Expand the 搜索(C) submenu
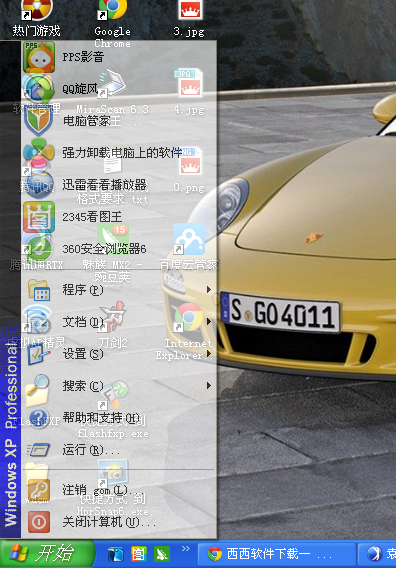 tap(119, 385)
